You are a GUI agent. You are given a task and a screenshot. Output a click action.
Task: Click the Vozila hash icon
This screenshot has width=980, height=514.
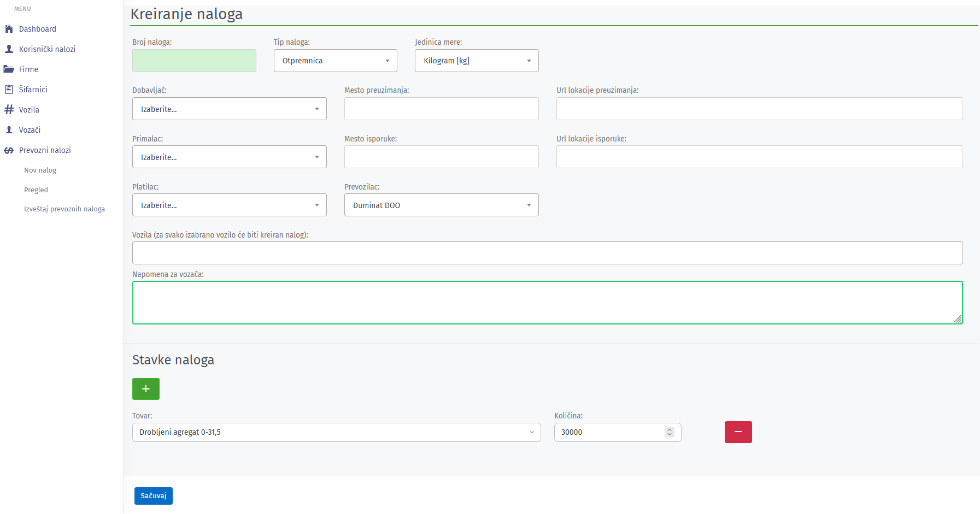pyautogui.click(x=9, y=110)
